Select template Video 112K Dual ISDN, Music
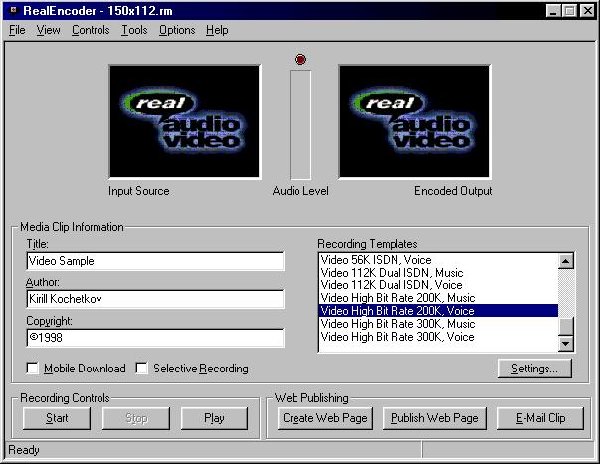 [438, 273]
